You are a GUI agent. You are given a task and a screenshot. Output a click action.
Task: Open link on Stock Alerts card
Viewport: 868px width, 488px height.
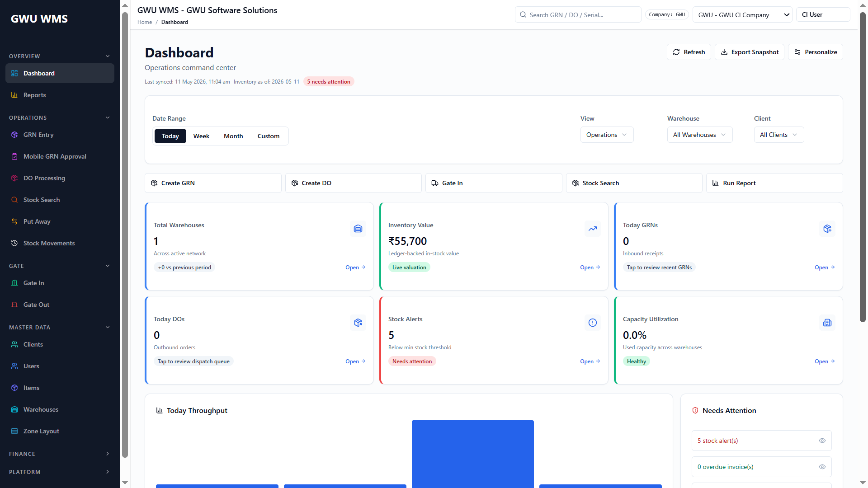point(590,361)
